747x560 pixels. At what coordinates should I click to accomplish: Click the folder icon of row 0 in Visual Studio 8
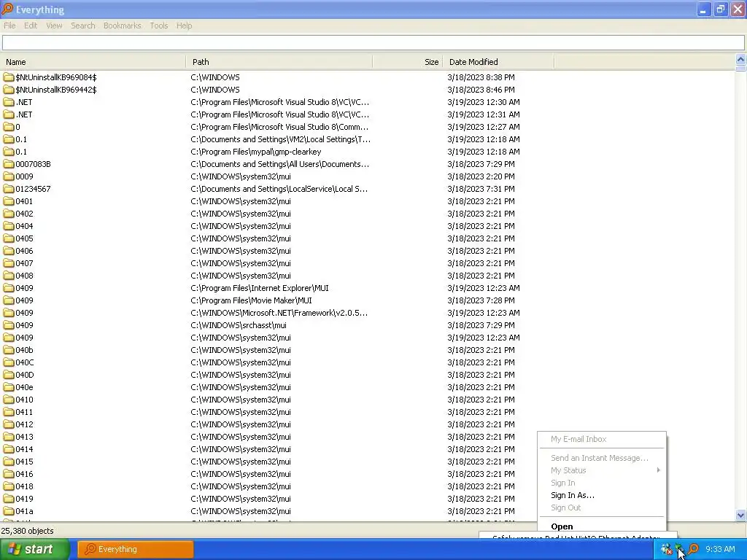pos(9,127)
